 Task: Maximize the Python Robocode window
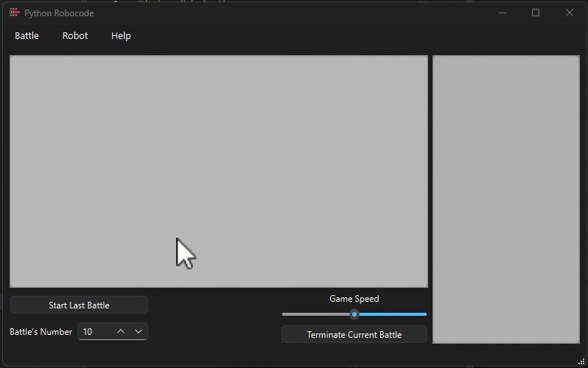(x=536, y=13)
